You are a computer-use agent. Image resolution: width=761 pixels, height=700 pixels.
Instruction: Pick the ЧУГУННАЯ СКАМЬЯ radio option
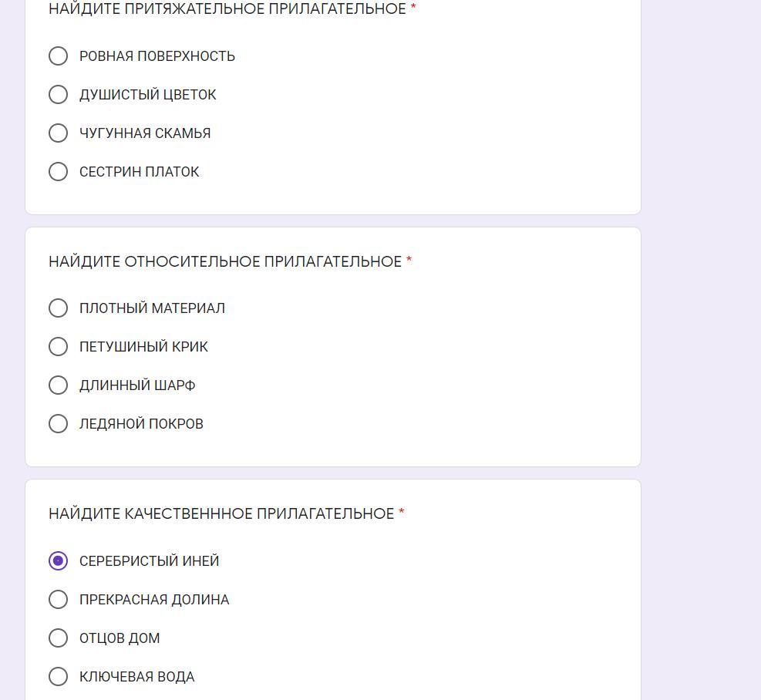point(58,133)
